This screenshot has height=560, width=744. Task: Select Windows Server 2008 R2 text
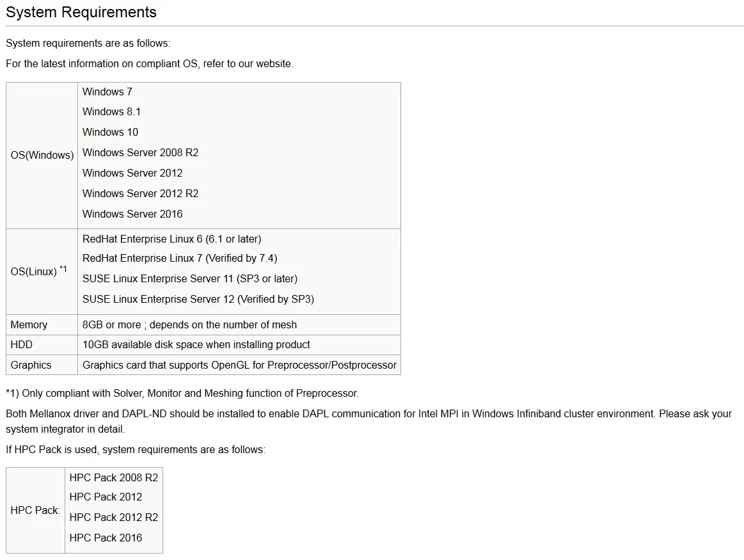coord(141,152)
